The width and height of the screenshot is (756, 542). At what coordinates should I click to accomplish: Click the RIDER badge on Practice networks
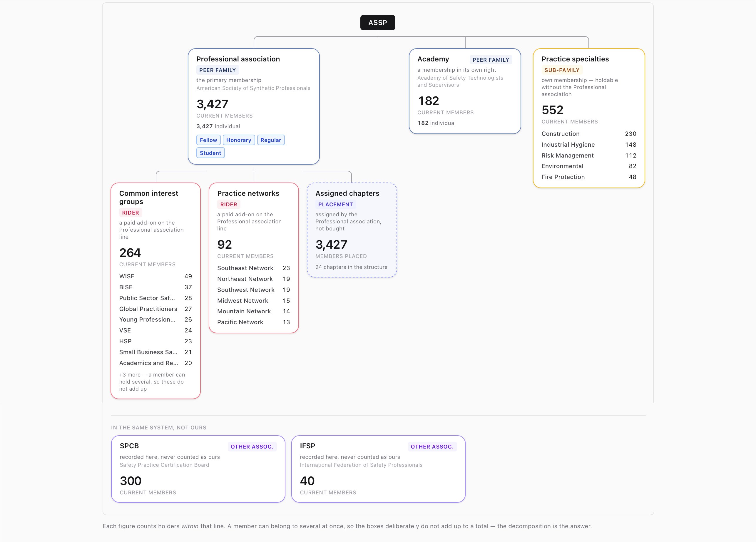[229, 204]
